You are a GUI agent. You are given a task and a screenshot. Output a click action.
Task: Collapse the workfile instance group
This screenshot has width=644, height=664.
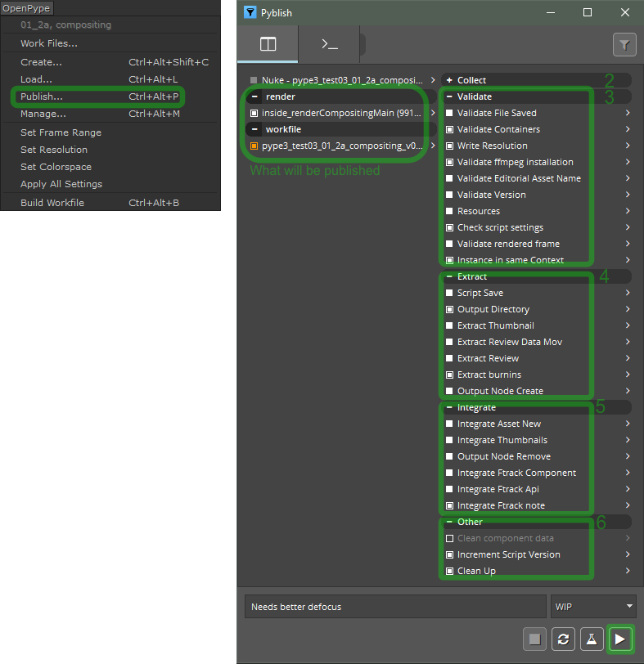(254, 129)
